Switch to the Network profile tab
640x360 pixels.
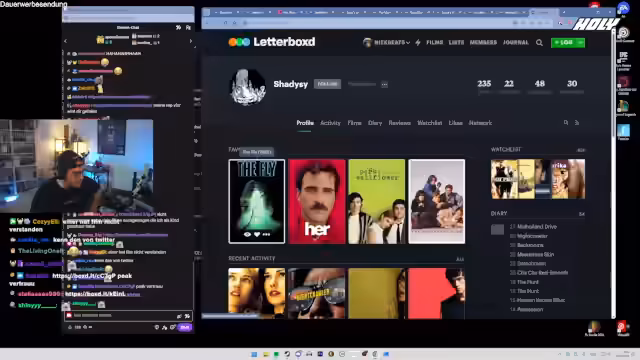pos(480,123)
